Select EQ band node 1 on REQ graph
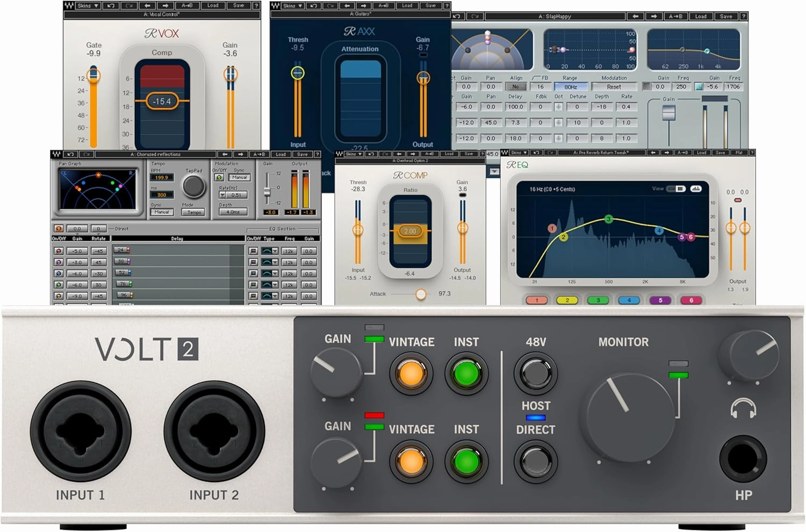Screen dimensions: 806x532 pos(552,228)
